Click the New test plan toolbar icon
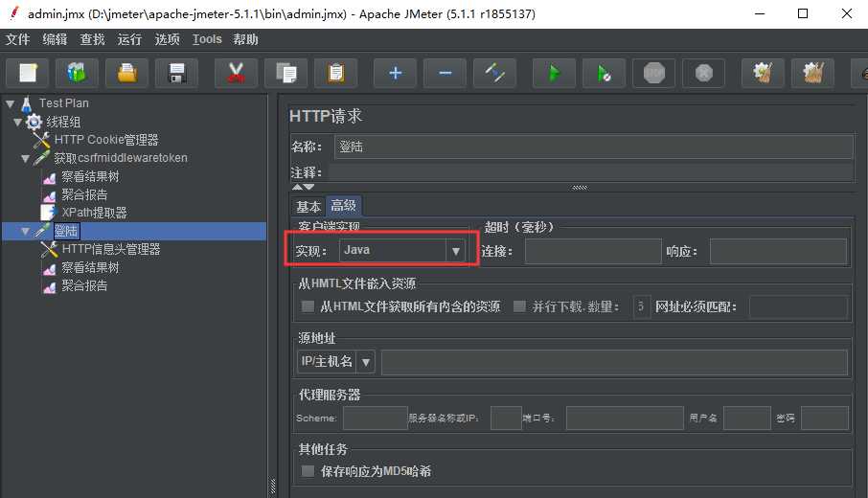868x498 pixels. tap(28, 73)
